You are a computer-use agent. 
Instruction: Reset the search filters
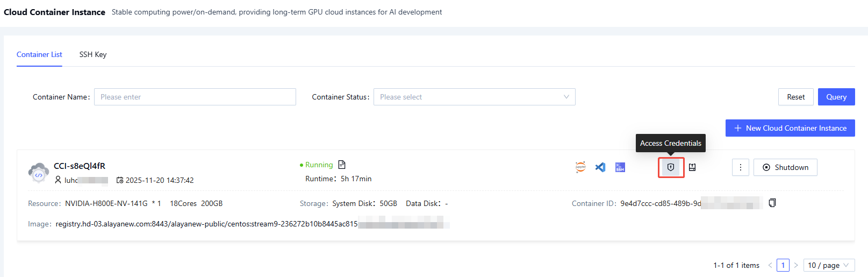coord(795,97)
